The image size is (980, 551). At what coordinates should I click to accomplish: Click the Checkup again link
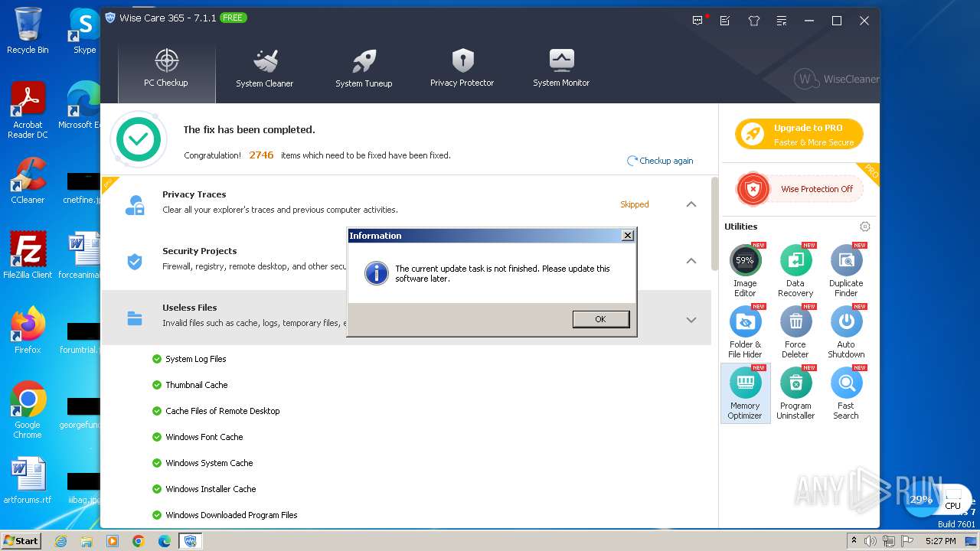[x=660, y=161]
